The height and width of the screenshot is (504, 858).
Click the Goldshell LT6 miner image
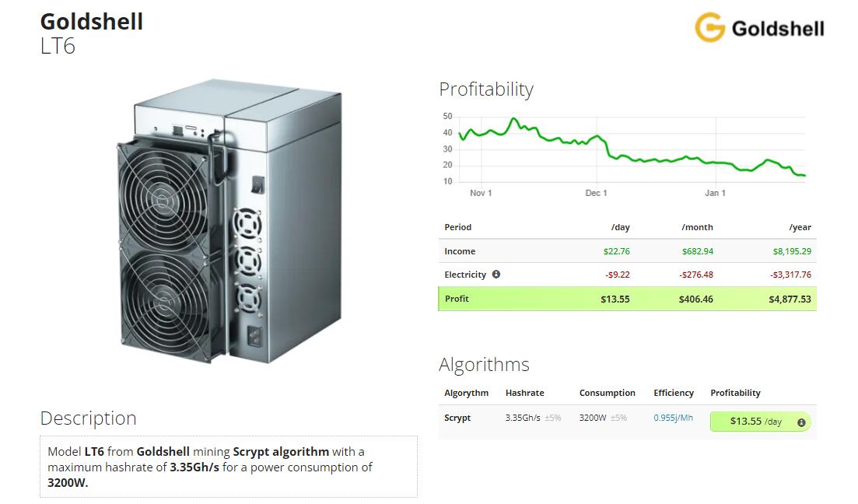pyautogui.click(x=229, y=222)
